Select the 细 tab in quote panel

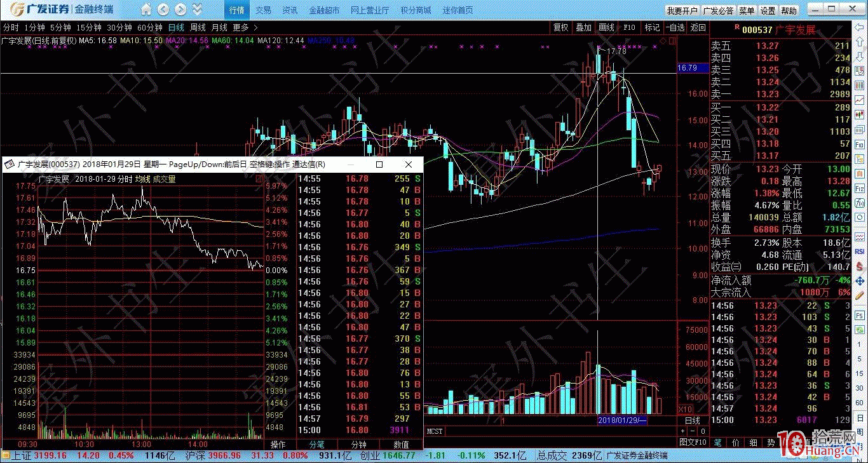(x=753, y=442)
